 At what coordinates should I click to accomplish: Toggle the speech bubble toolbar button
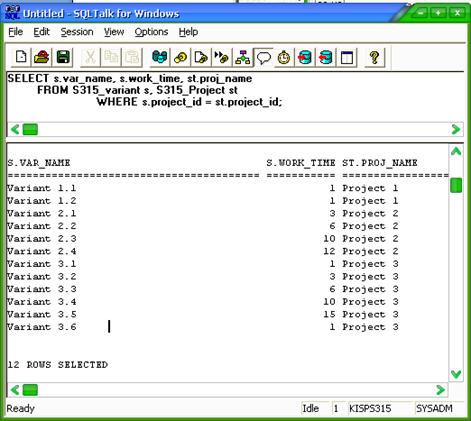pyautogui.click(x=264, y=57)
